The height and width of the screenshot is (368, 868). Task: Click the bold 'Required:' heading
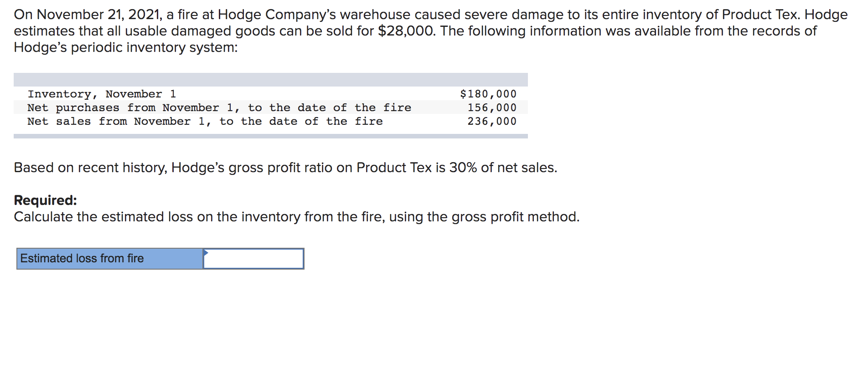pyautogui.click(x=46, y=200)
